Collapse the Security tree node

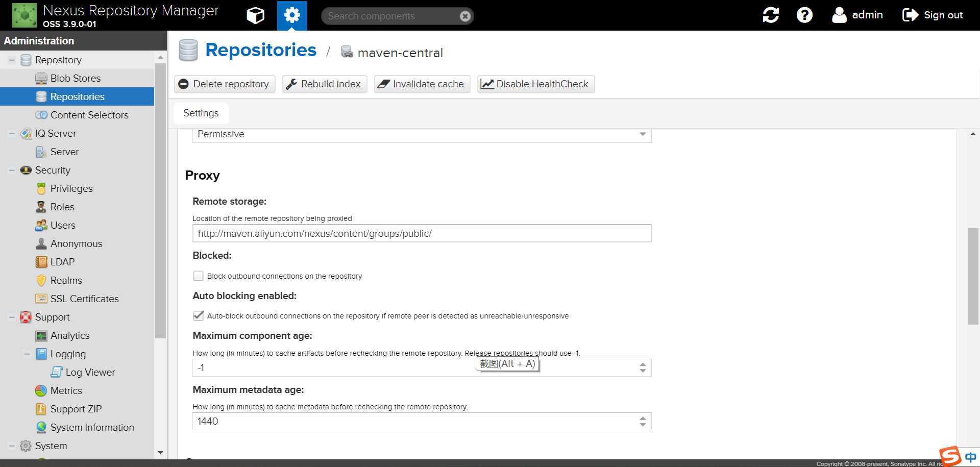[x=11, y=170]
